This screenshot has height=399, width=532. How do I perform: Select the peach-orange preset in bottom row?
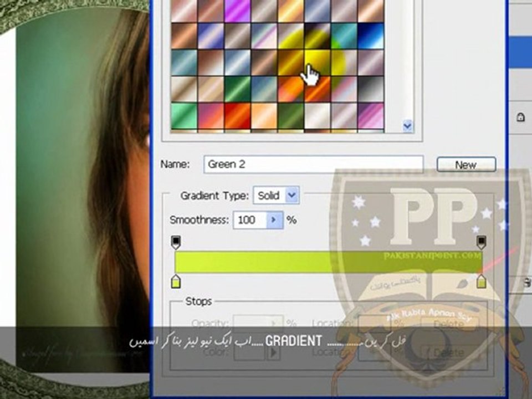tap(264, 116)
